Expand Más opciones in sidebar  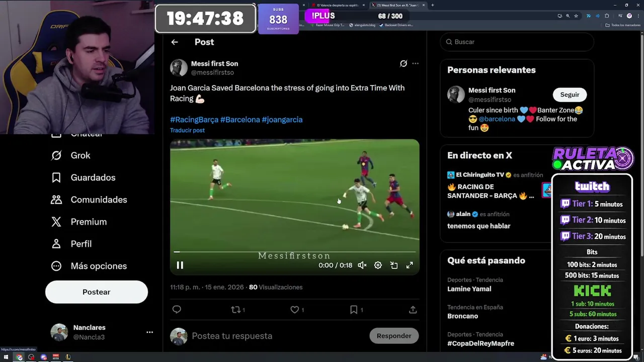(x=89, y=266)
